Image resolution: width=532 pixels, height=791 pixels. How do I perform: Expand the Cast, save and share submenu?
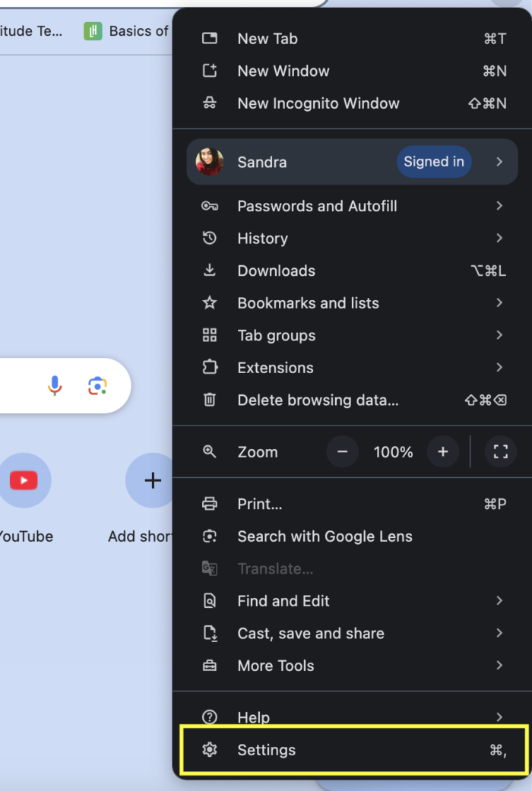499,633
